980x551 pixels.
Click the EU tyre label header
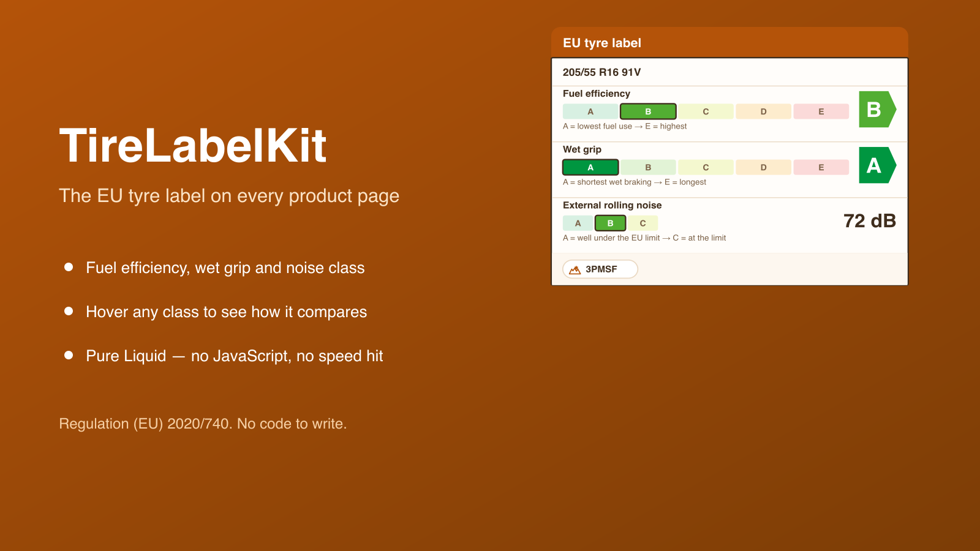(x=602, y=43)
